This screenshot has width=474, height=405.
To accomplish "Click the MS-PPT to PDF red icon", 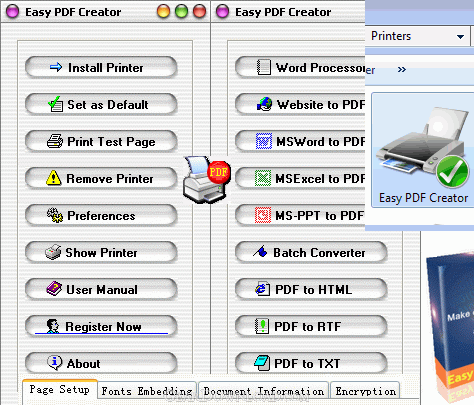I will (263, 215).
